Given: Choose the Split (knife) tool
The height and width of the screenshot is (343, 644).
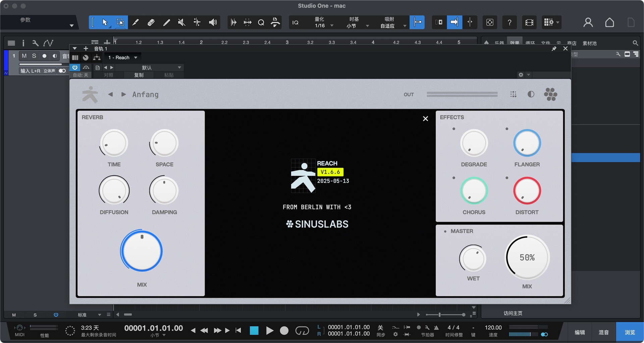Looking at the screenshot, I should (x=136, y=22).
